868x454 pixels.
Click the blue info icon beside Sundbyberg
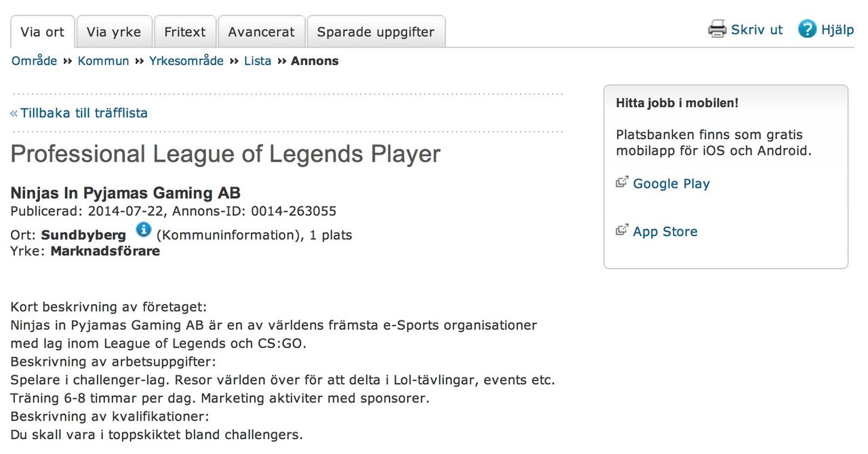point(143,229)
